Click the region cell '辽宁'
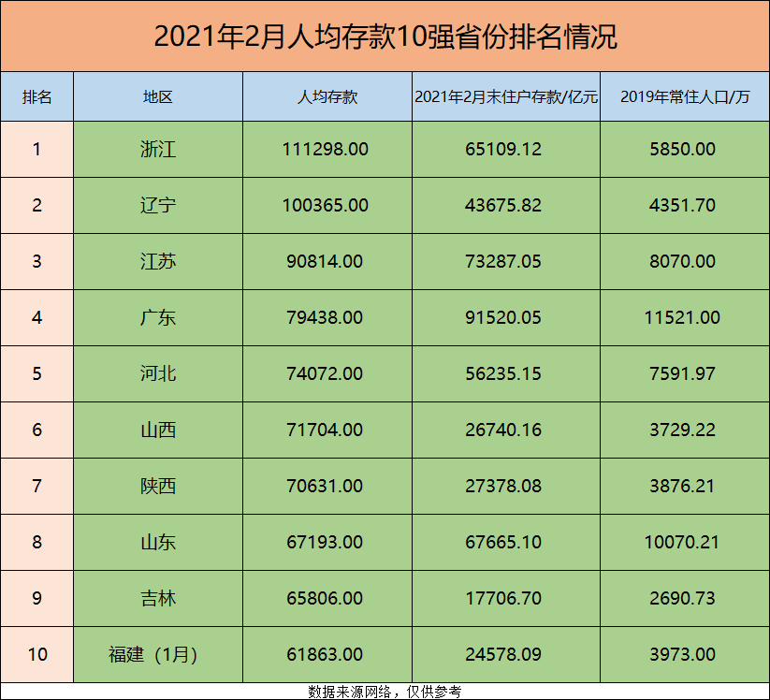 158,205
